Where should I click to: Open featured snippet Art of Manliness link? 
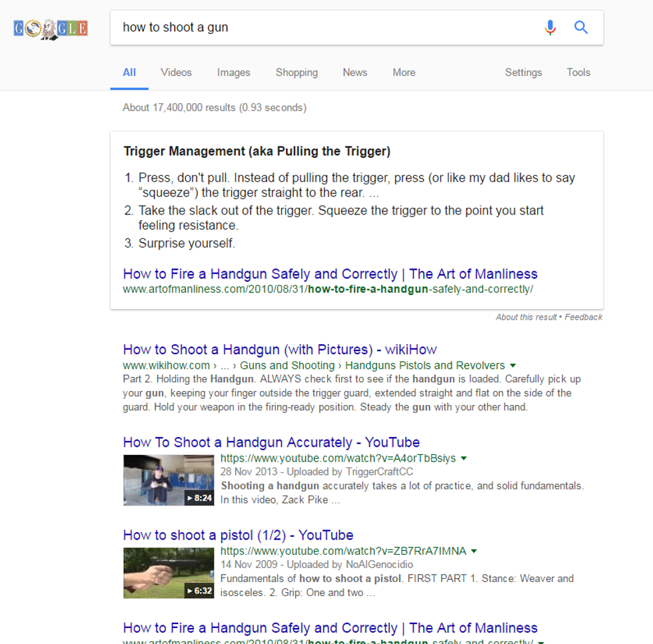pos(330,274)
